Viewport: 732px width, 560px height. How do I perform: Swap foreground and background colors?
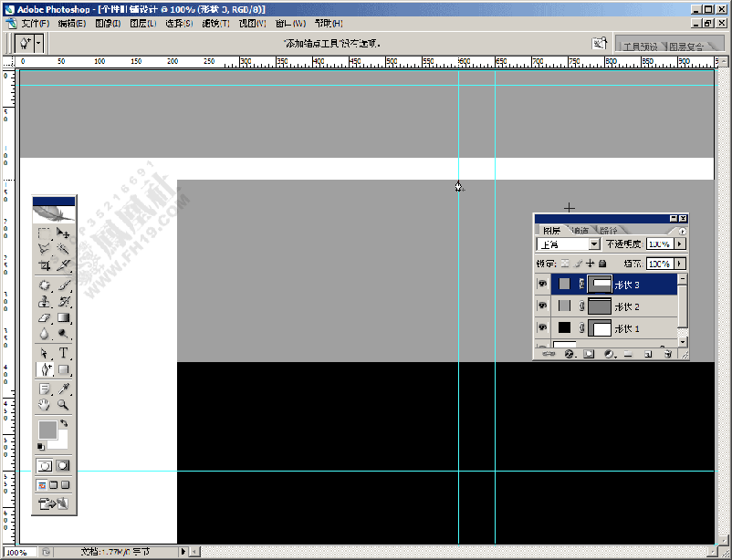coord(64,423)
